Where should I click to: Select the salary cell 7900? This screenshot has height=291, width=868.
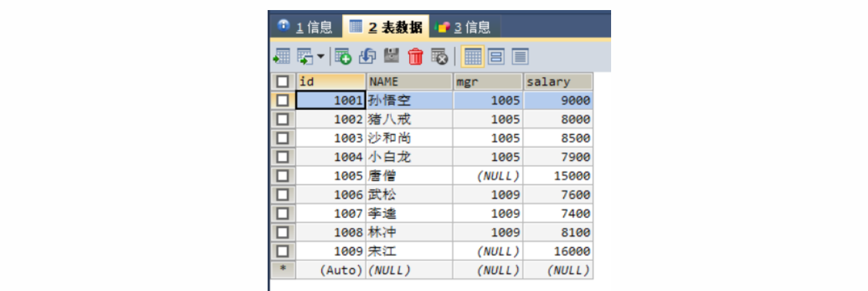point(558,157)
